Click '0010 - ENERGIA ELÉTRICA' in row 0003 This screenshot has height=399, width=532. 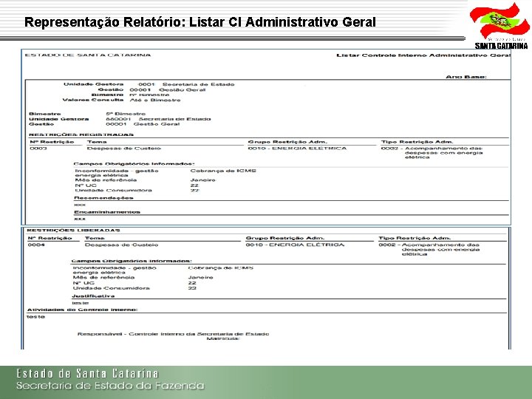click(x=297, y=149)
